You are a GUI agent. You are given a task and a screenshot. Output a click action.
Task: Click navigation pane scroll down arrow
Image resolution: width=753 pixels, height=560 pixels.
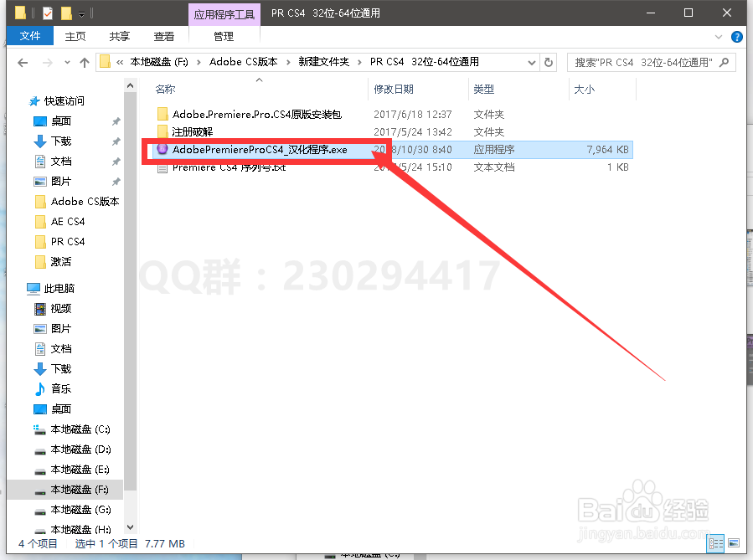[130, 527]
